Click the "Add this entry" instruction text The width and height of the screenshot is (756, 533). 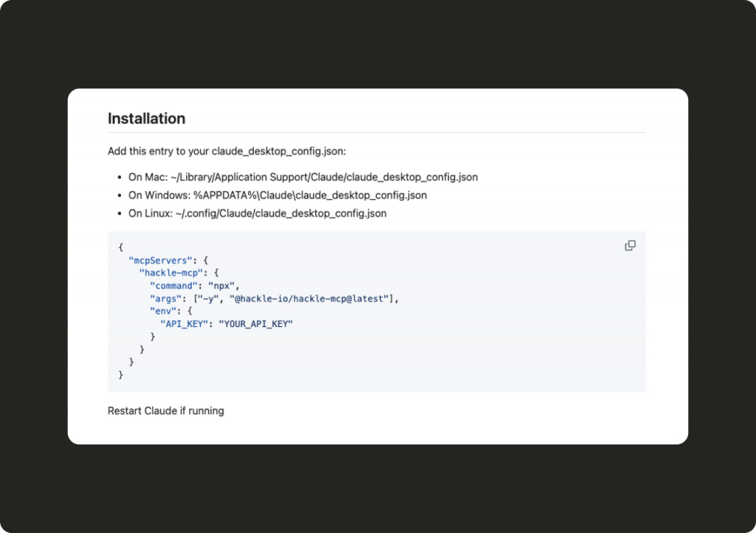pyautogui.click(x=226, y=151)
